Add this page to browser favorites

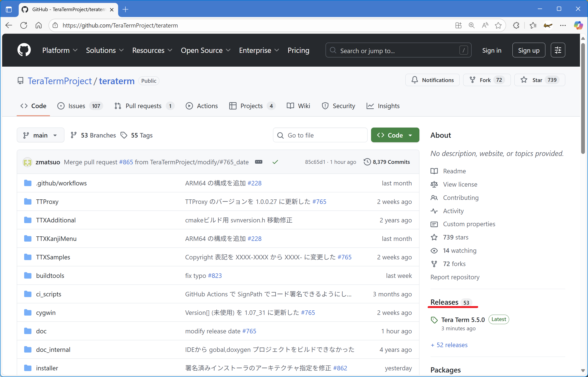pos(498,25)
